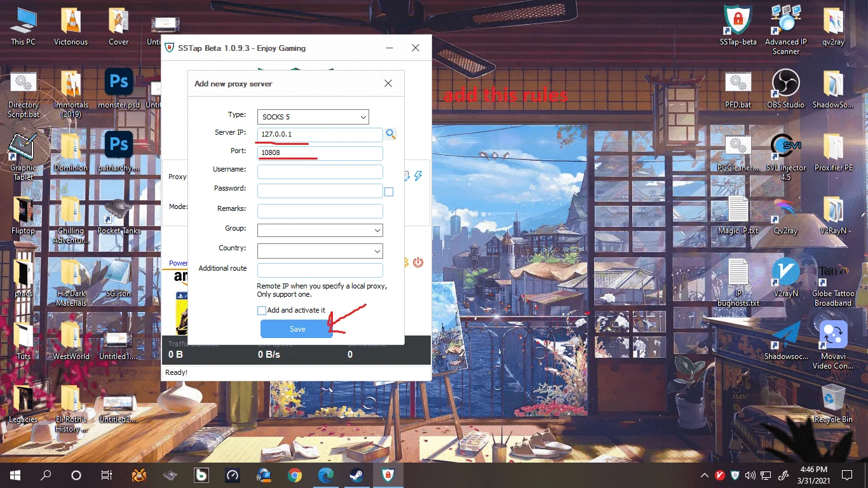The image size is (868, 488).
Task: Click the Save button
Action: 297,329
